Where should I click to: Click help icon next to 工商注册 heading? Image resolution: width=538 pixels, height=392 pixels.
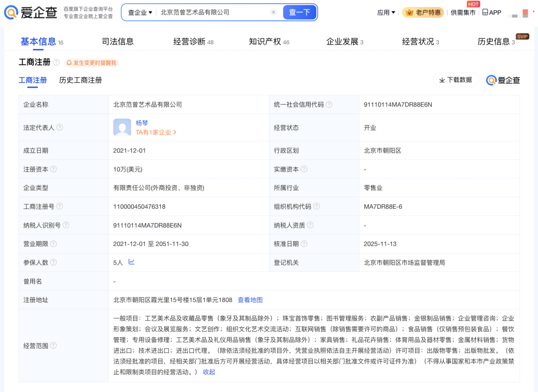(56, 62)
